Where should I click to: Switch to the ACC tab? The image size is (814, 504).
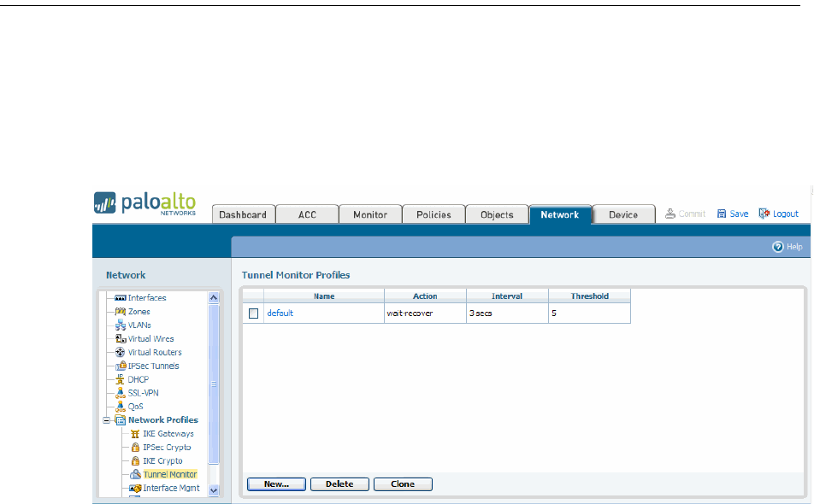tap(307, 214)
